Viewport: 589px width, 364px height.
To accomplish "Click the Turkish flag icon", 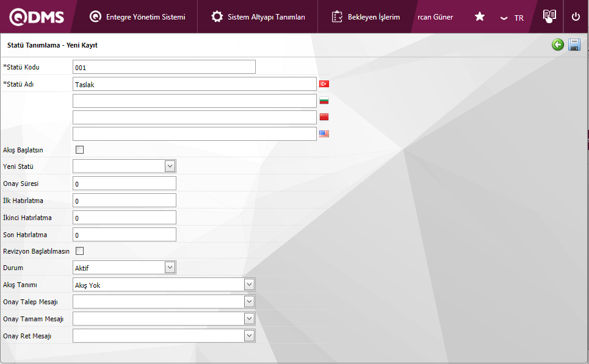I will pos(324,84).
